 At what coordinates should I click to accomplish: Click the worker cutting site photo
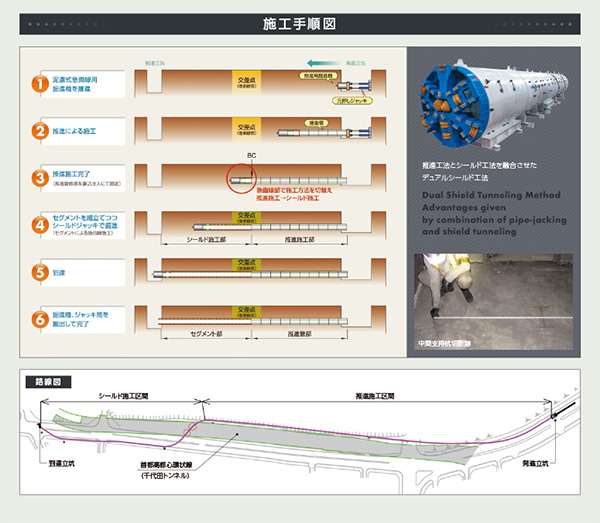pos(494,302)
